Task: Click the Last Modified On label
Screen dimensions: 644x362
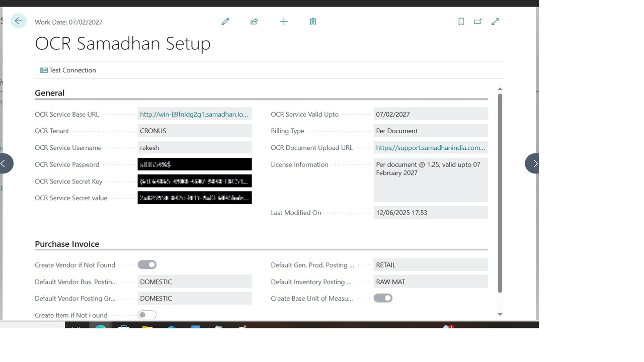Action: tap(296, 213)
